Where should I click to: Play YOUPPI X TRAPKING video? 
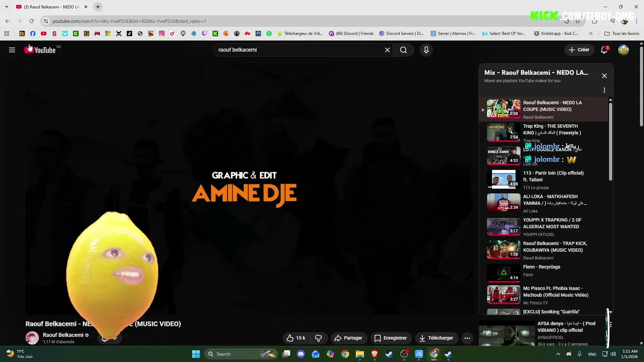544,226
